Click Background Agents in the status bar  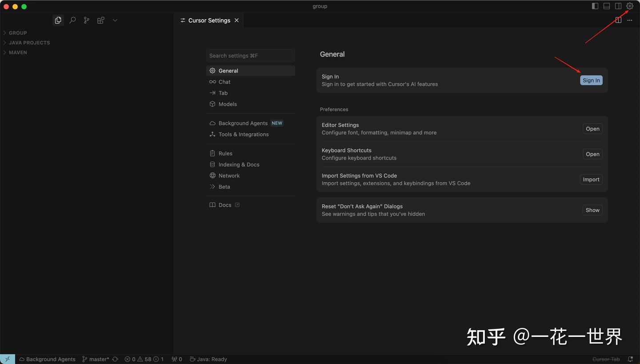[47, 359]
